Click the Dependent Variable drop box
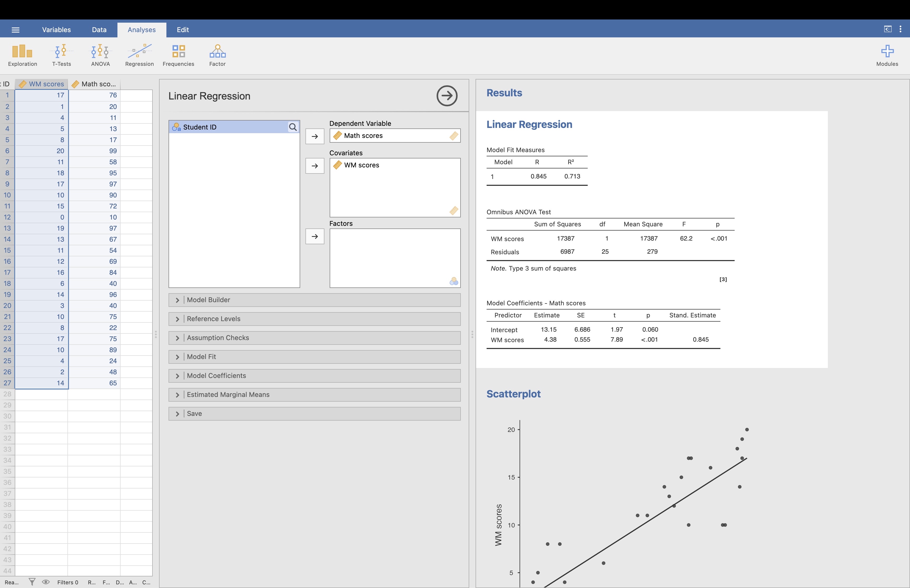 (x=395, y=136)
